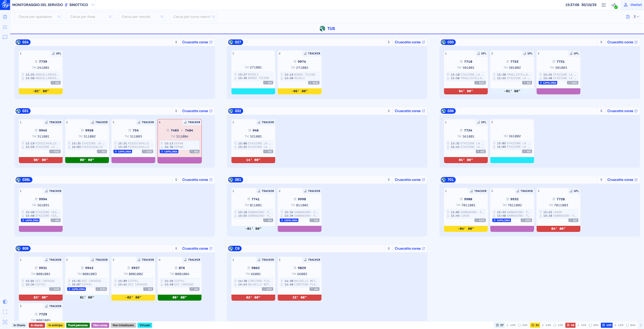This screenshot has width=644, height=329.
Task: Open the bus vehicles sidebar icon
Action: coord(5,17)
